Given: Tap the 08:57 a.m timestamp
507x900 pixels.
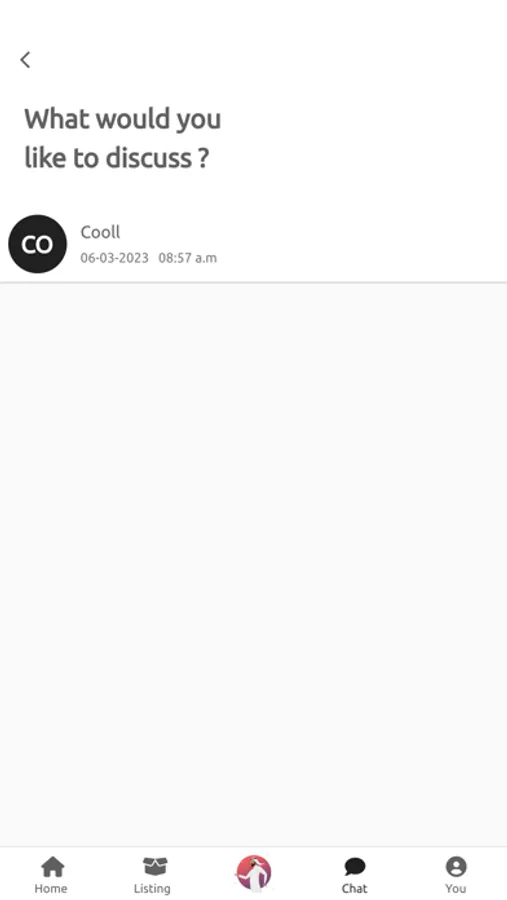Looking at the screenshot, I should (x=188, y=258).
